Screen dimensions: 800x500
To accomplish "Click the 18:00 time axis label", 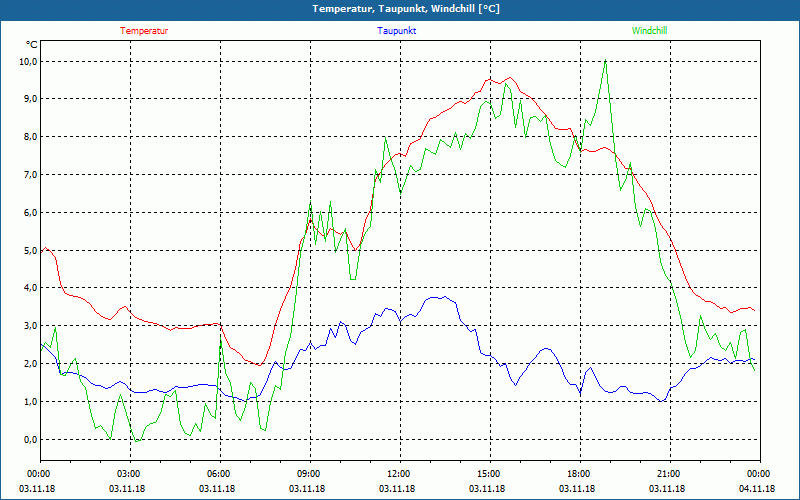I will click(x=580, y=473).
